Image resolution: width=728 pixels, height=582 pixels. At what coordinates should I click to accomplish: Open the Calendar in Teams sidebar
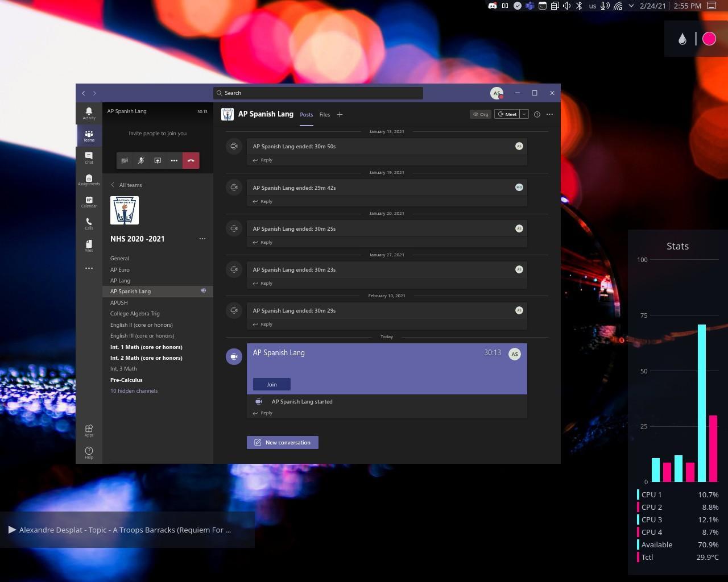89,202
